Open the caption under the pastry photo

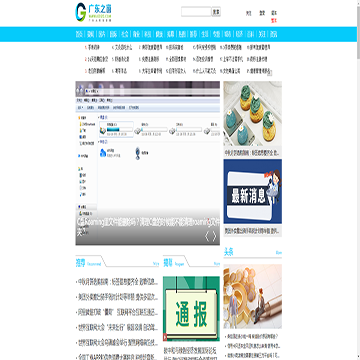[252, 153]
